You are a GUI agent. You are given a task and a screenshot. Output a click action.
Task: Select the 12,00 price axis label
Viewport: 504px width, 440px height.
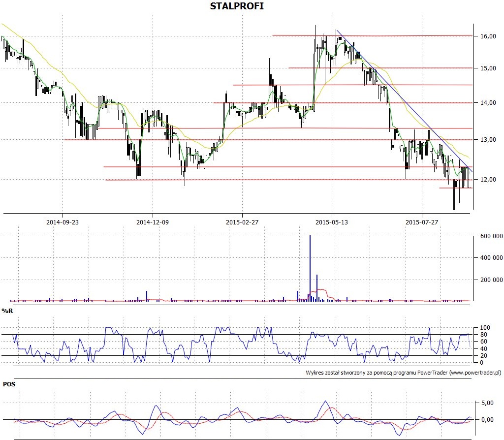click(x=488, y=179)
